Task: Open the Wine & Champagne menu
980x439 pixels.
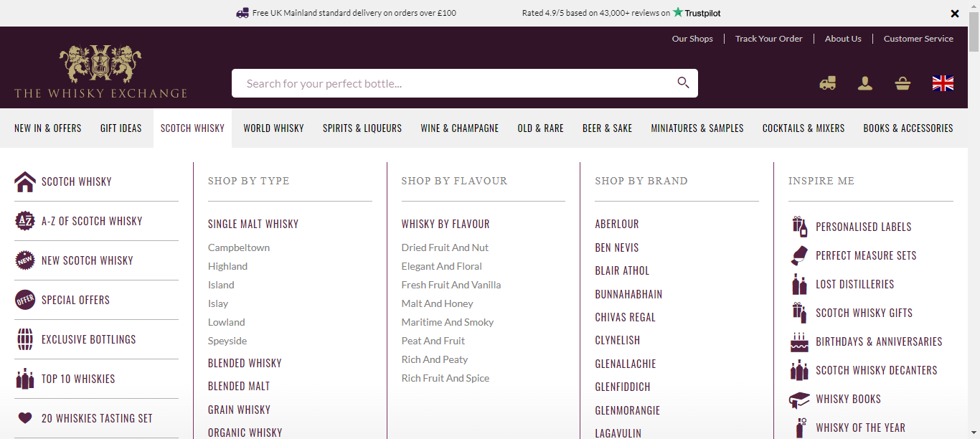Action: (460, 128)
